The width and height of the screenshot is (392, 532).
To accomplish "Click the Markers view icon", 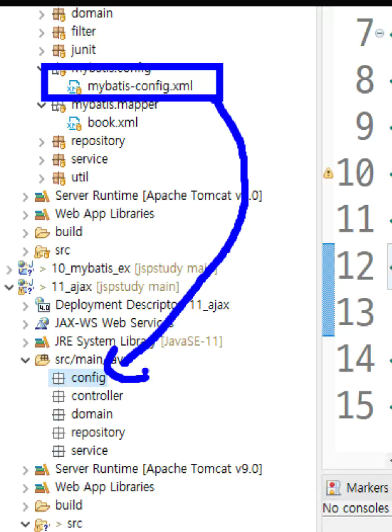I will (333, 488).
